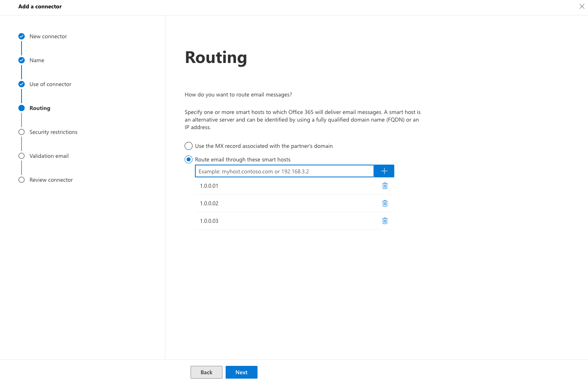Open the Security restrictions step

(x=53, y=132)
